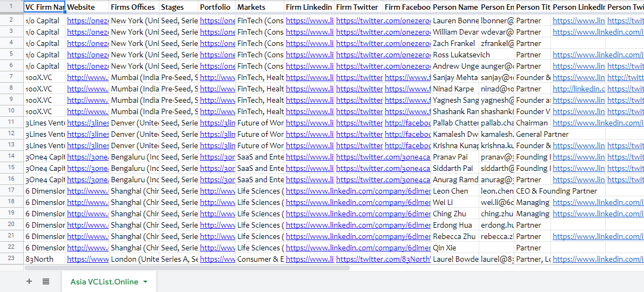Open website link in 83North row
Image resolution: width=644 pixels, height=292 pixels.
(x=88, y=259)
